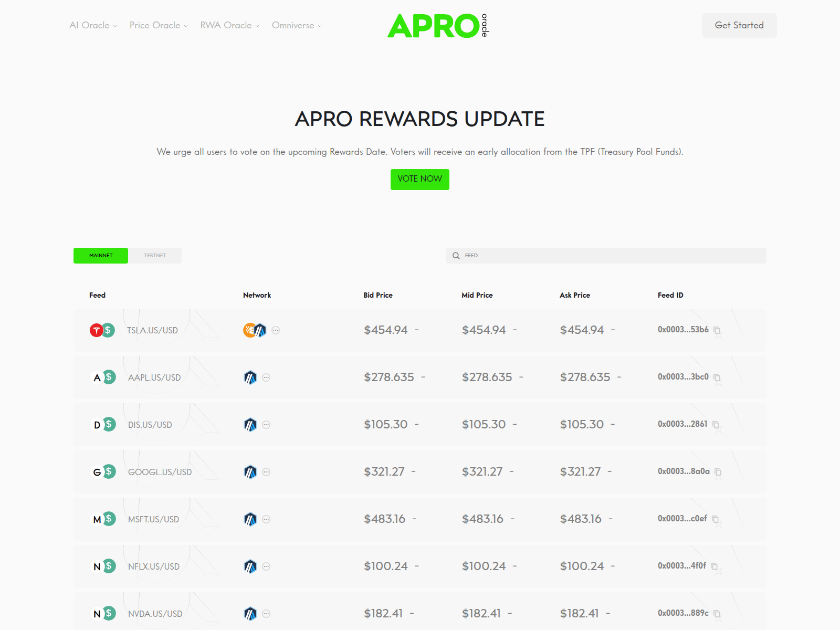Select the MAINNET toggle
This screenshot has width=840, height=630.
point(100,256)
